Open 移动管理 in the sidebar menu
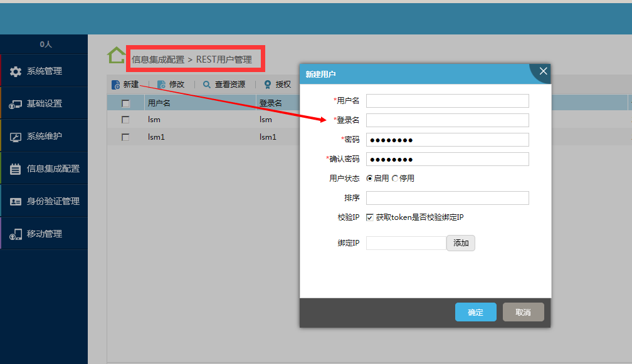The image size is (632, 364). [44, 234]
